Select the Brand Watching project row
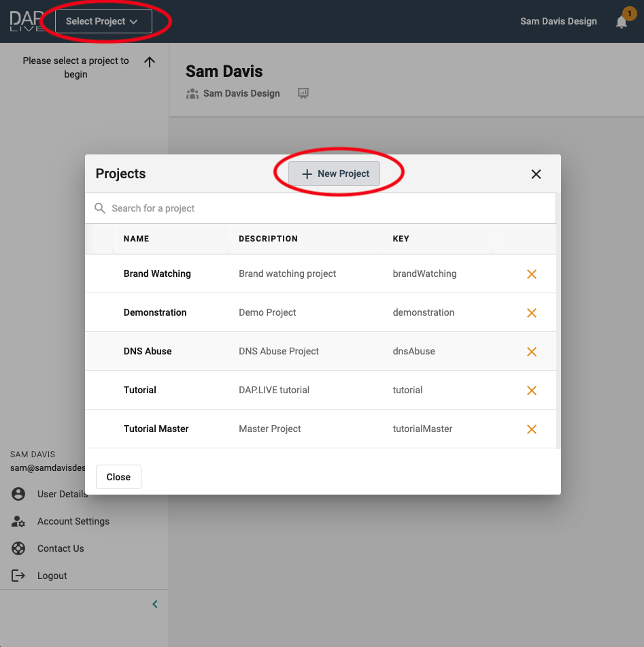Image resolution: width=644 pixels, height=647 pixels. click(x=157, y=274)
